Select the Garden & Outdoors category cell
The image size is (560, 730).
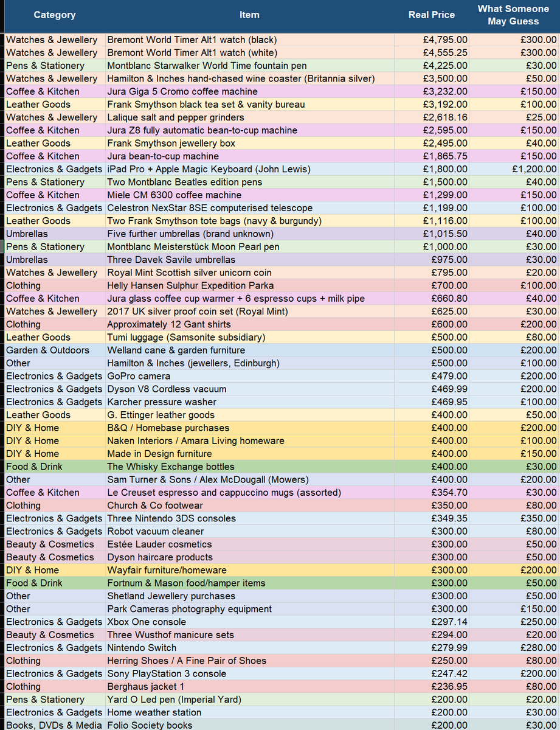pos(55,350)
